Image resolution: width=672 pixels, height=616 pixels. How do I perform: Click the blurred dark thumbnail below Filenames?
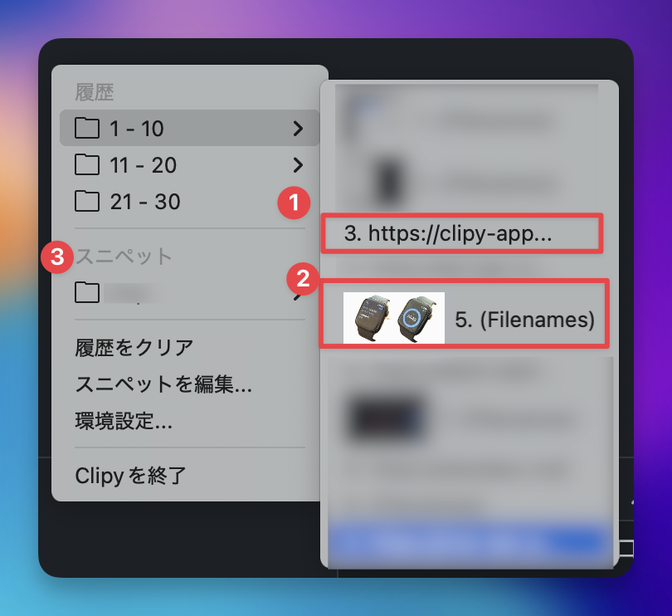click(x=387, y=417)
